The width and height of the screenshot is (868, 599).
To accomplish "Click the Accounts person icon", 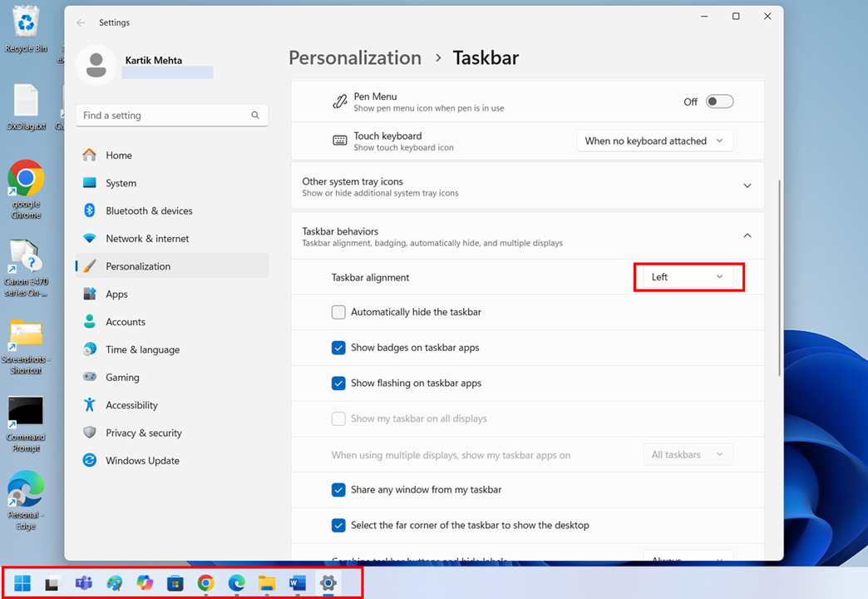I will [89, 321].
